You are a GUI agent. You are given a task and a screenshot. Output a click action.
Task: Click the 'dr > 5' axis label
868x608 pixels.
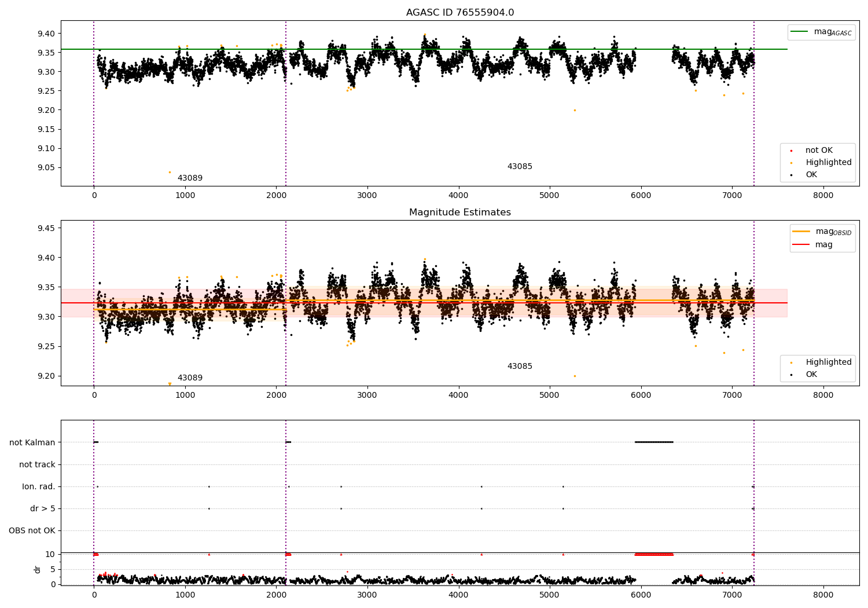[x=43, y=509]
